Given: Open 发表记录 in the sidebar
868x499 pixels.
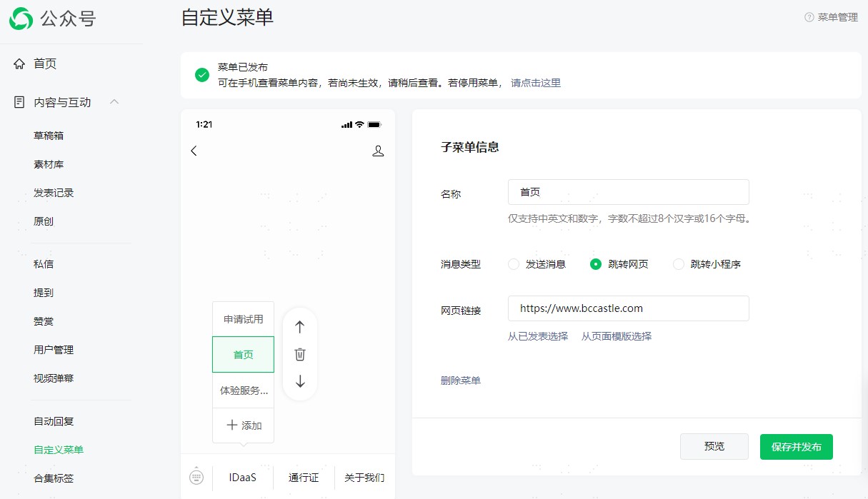Looking at the screenshot, I should [54, 193].
